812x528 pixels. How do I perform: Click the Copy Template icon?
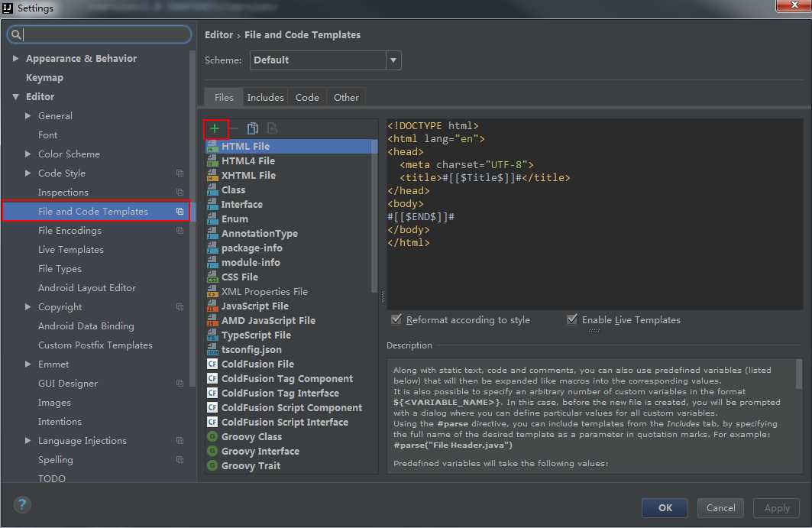tap(253, 128)
